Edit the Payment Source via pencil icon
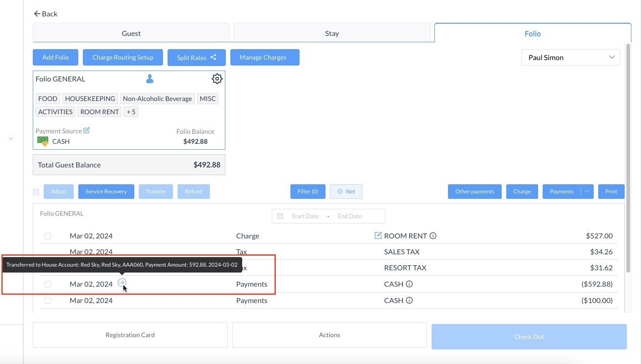 (86, 131)
